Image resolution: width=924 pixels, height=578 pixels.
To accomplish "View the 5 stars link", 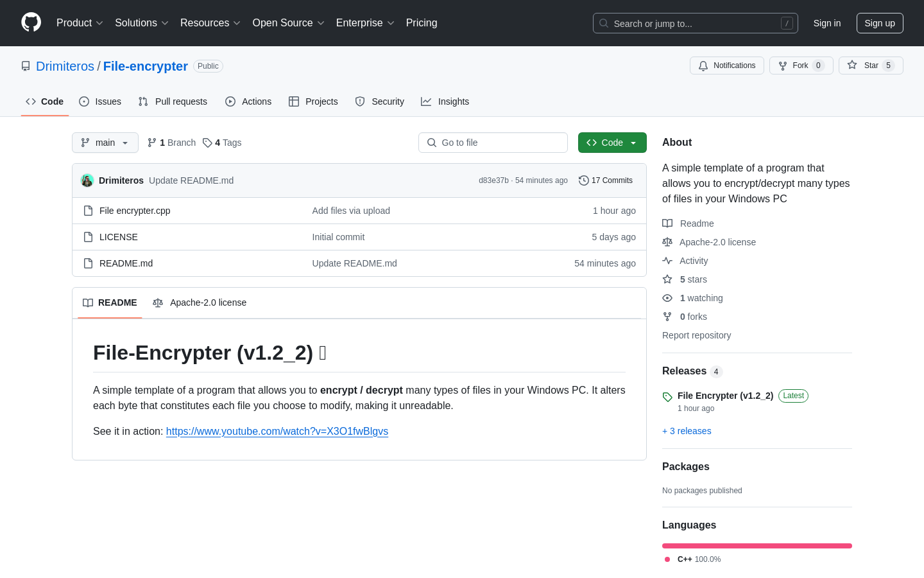I will coord(685,279).
